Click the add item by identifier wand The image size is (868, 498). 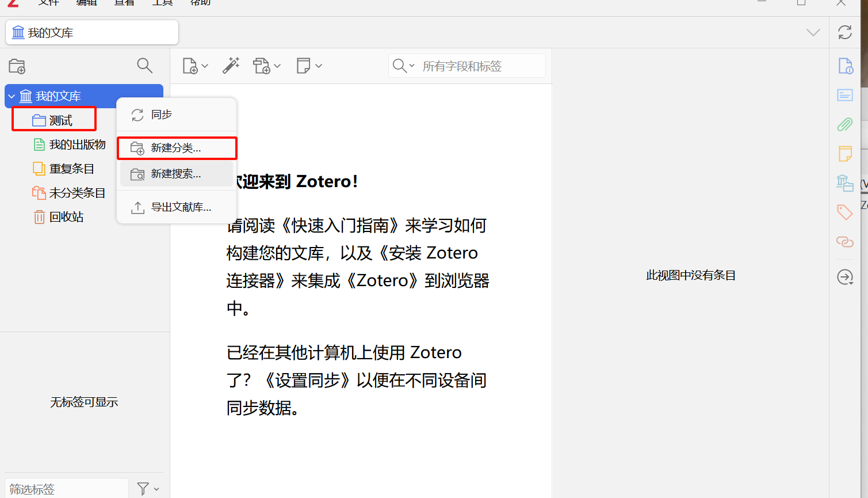(x=231, y=66)
